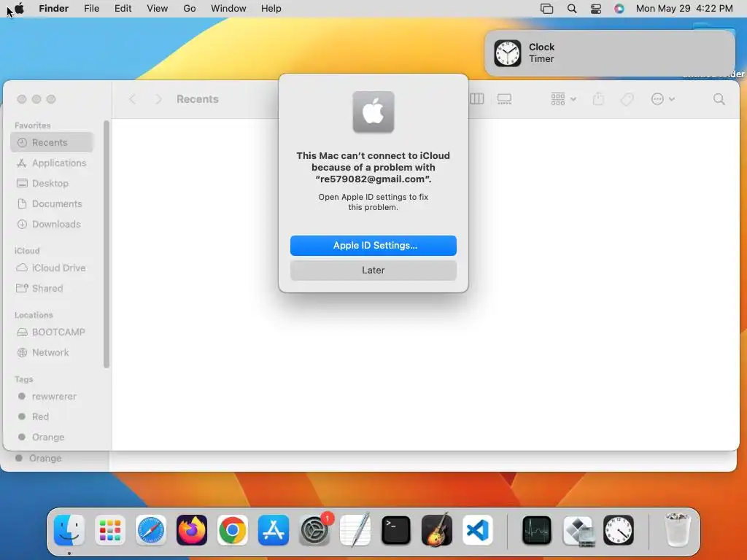Open the Go menu
Viewport: 747px width, 560px height.
(x=190, y=9)
